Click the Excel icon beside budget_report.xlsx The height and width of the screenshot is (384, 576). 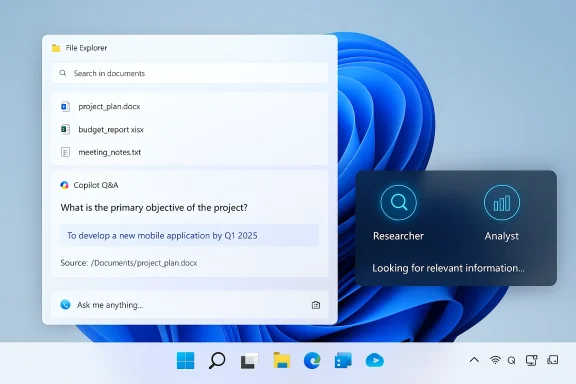[65, 129]
